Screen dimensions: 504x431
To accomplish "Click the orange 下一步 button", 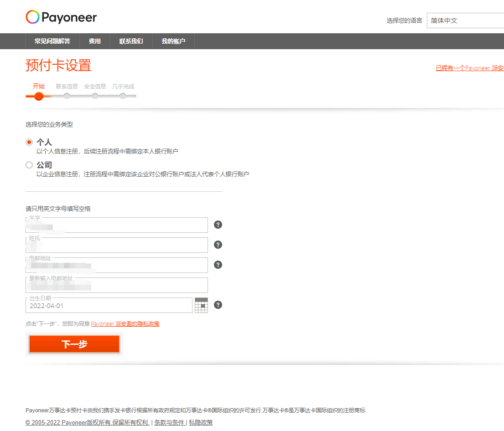I will pyautogui.click(x=74, y=344).
